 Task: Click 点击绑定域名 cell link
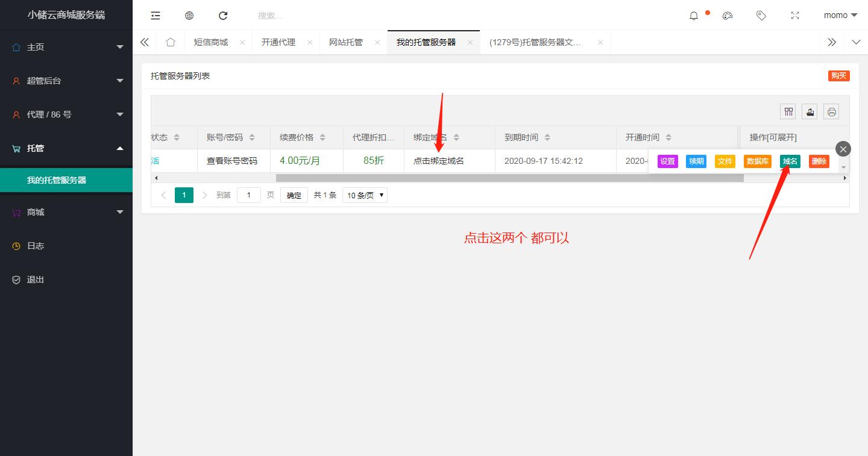439,161
